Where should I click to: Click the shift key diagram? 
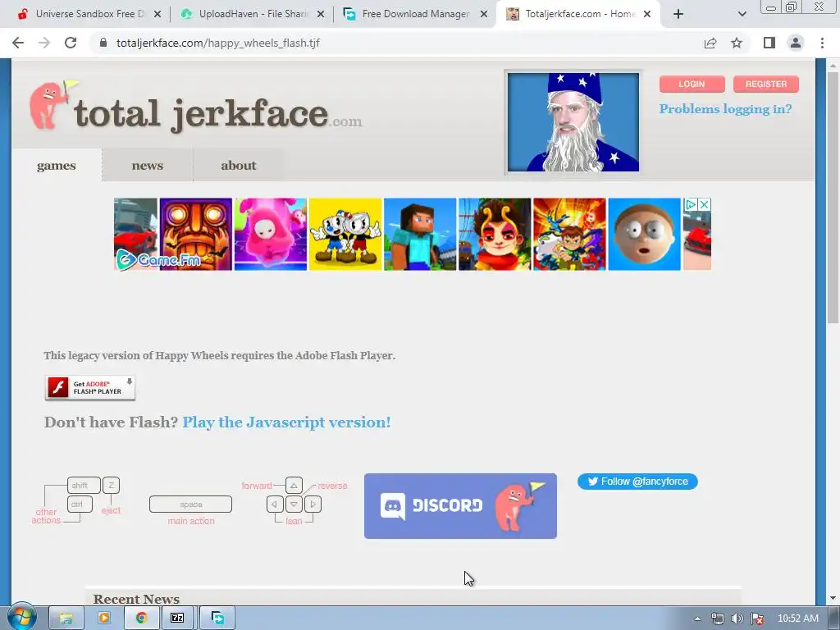tap(84, 486)
